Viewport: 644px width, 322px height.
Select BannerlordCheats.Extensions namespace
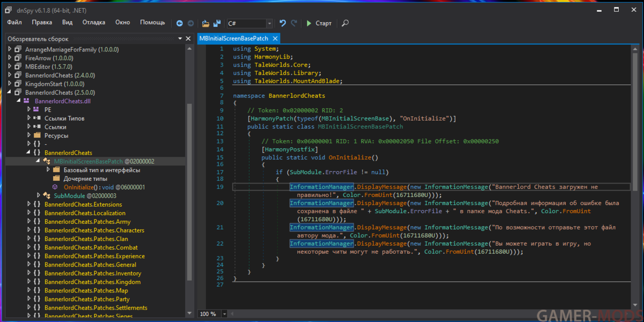point(83,204)
